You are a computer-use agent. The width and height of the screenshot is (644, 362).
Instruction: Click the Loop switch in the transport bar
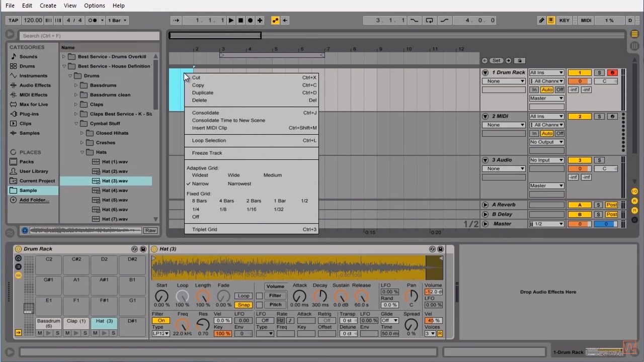coord(429,21)
